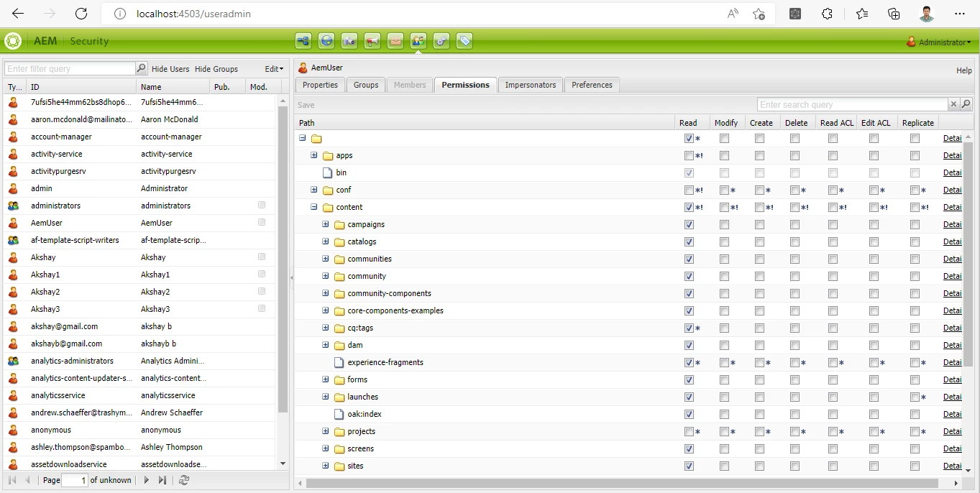Click the administrators group icon in list
Viewport: 980px width, 493px height.
coord(13,206)
